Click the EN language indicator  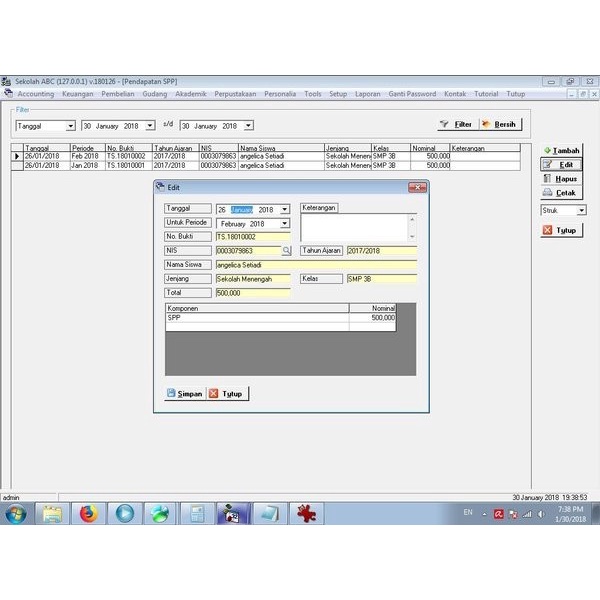pyautogui.click(x=468, y=512)
